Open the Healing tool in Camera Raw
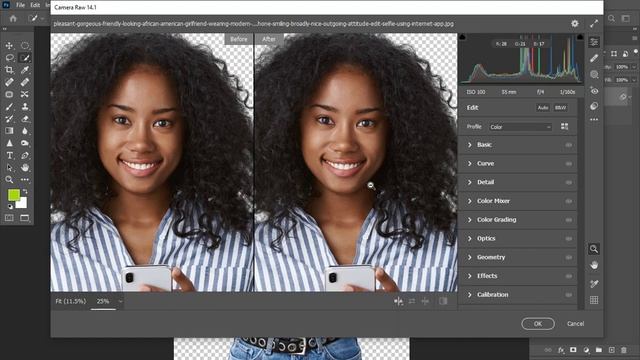 (594, 58)
